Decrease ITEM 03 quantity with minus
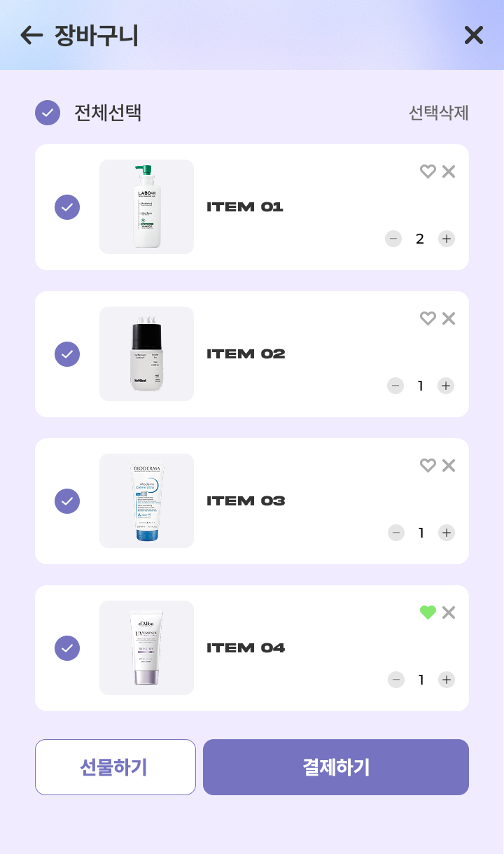504x854 pixels. pyautogui.click(x=396, y=533)
